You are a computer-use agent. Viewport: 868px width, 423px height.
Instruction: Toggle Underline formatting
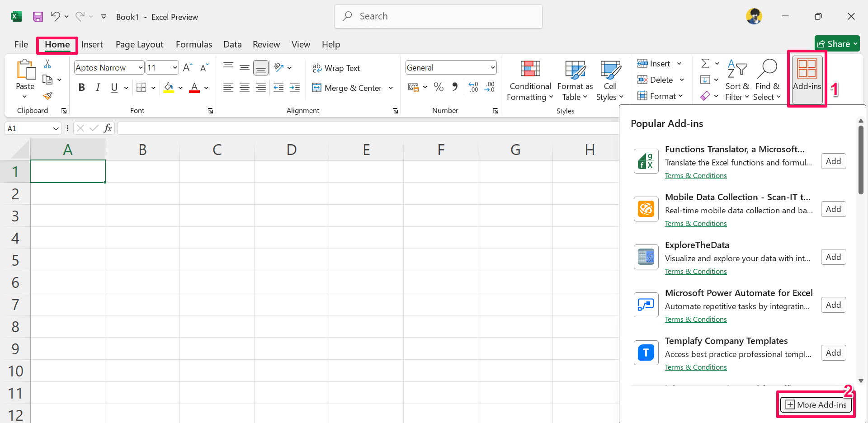(x=114, y=87)
